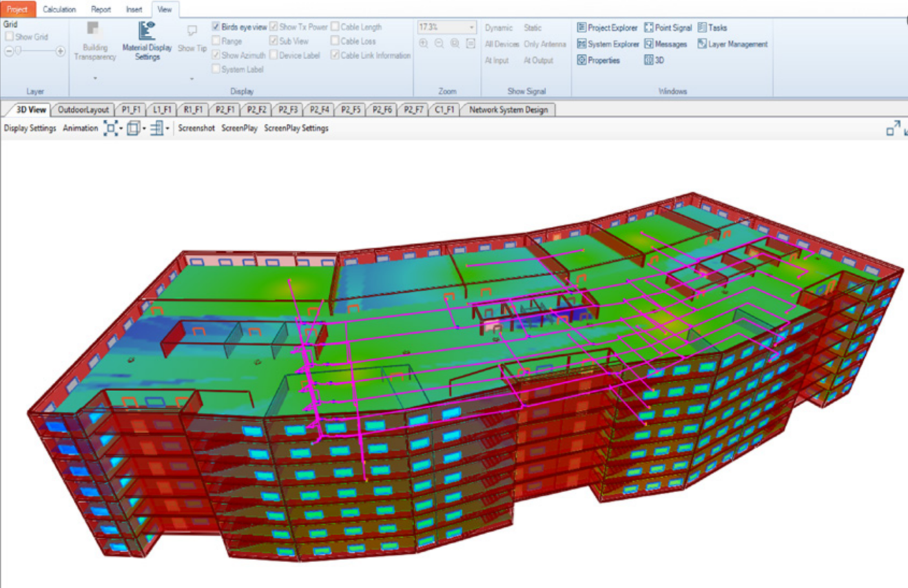Open the zoom percentage dropdown
This screenshot has height=588, width=908.
coord(472,28)
